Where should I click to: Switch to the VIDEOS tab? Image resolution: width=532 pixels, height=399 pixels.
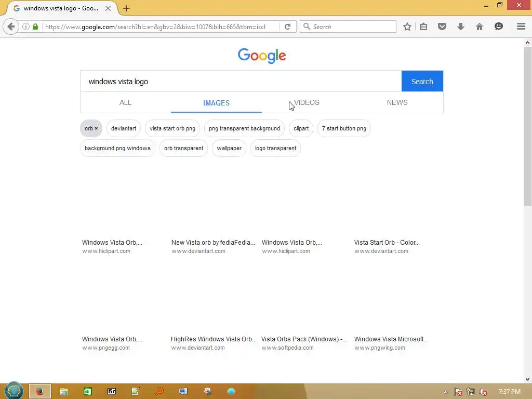click(x=307, y=102)
